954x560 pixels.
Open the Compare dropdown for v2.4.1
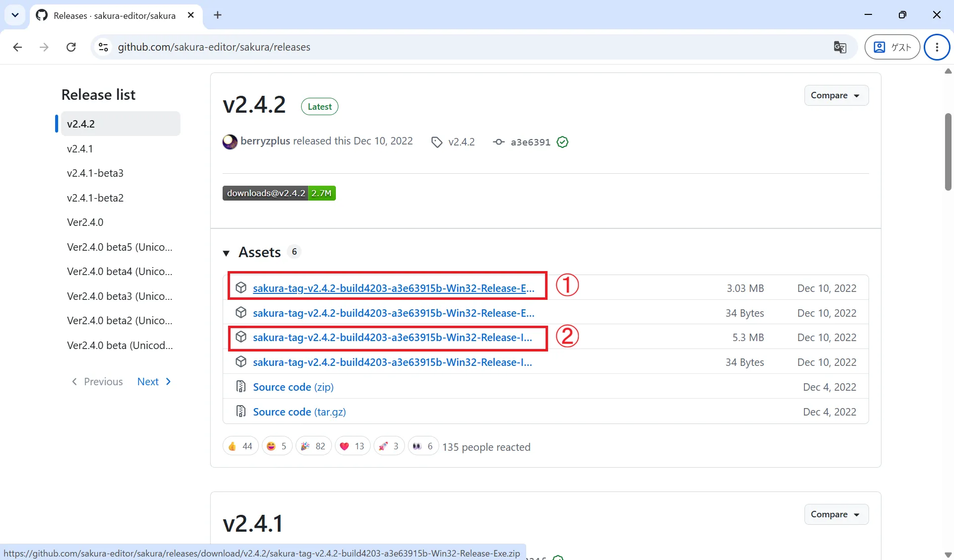click(x=836, y=514)
